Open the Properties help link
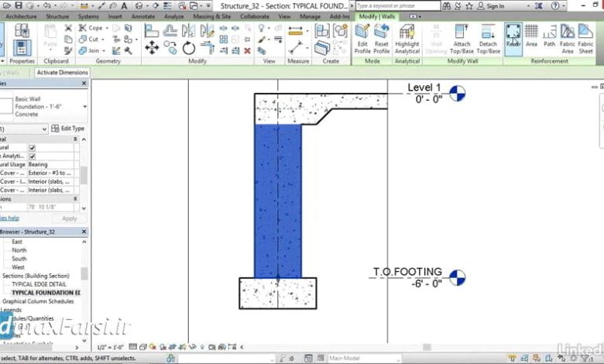This screenshot has width=604, height=364. (x=9, y=218)
